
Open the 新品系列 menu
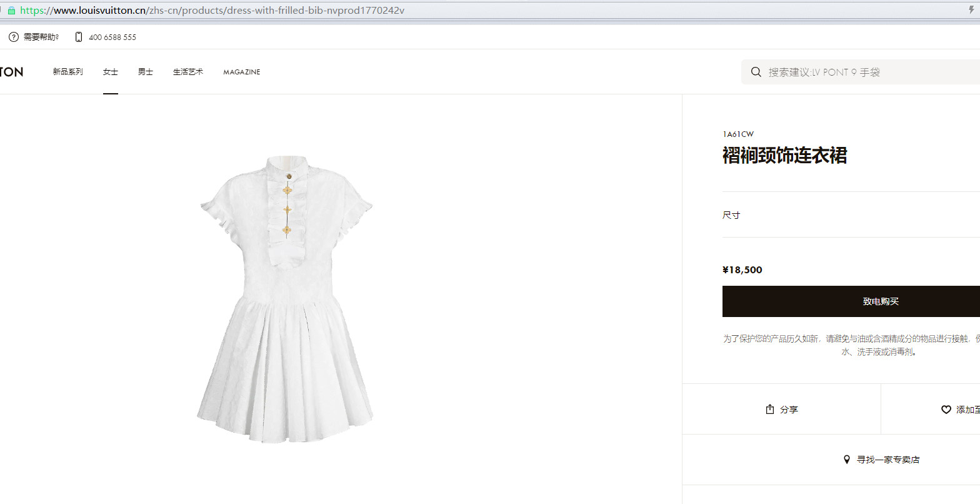click(67, 72)
